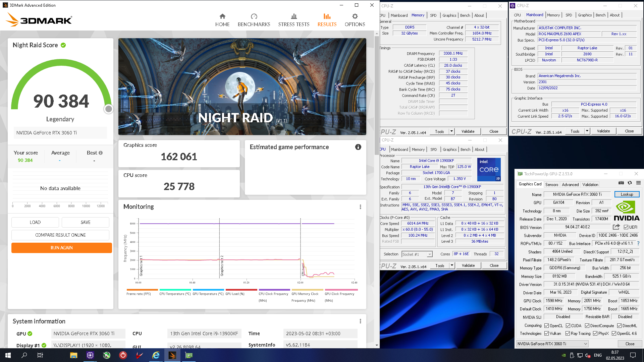
Task: Click the LOAD button
Action: [35, 222]
